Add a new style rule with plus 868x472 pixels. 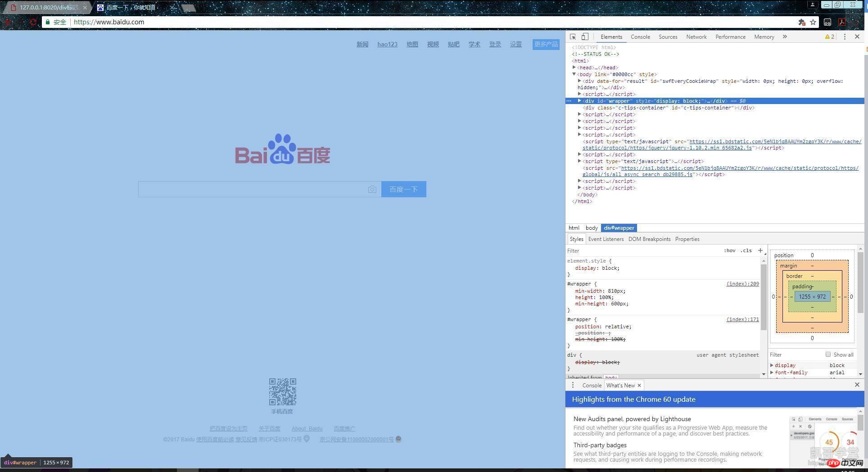tap(760, 250)
